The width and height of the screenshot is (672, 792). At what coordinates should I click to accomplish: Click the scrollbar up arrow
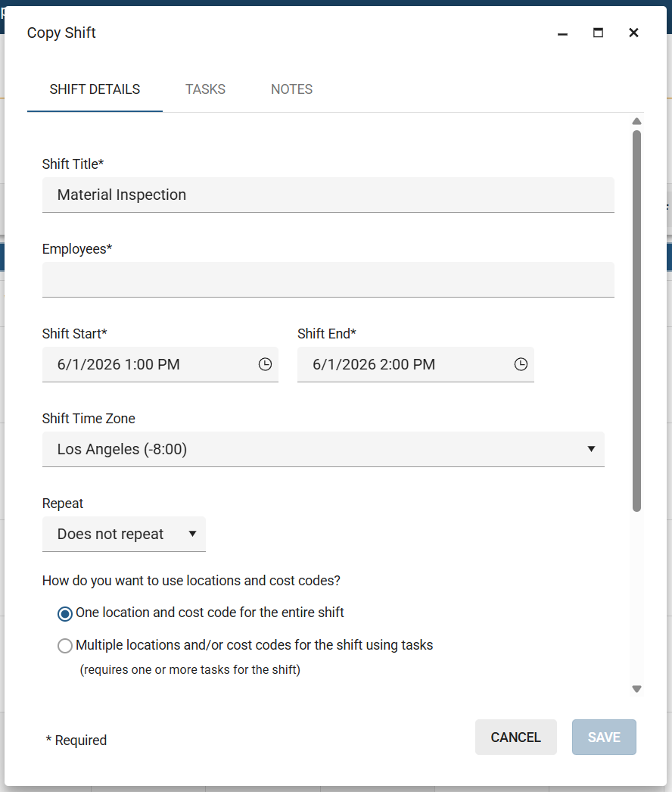click(x=636, y=121)
